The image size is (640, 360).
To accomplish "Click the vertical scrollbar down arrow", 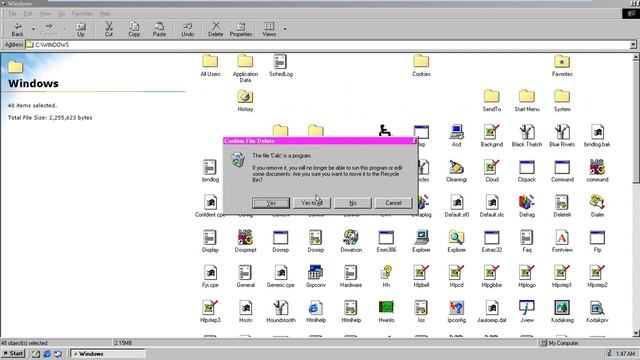I will (x=636, y=333).
